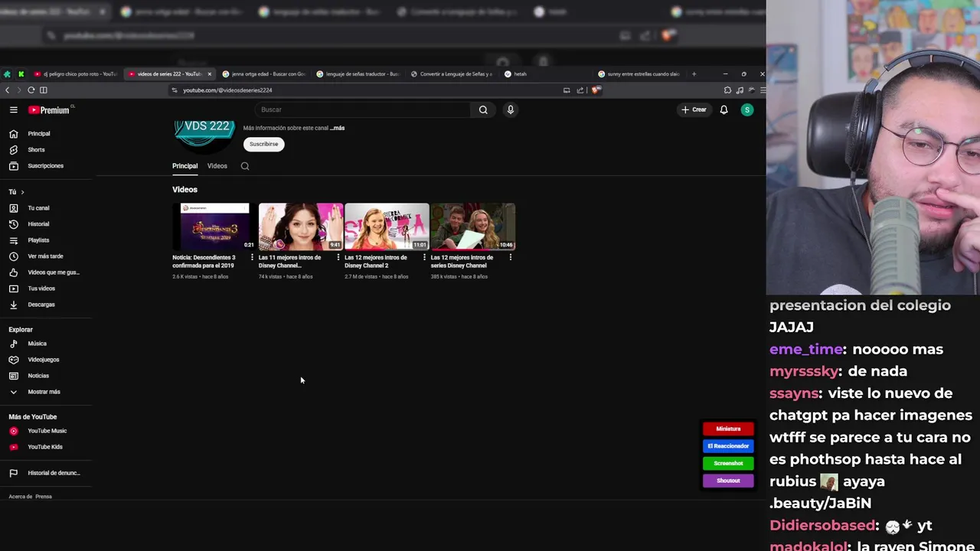Screen dimensions: 980x551
Task: Open a new browser tab
Action: 694,74
